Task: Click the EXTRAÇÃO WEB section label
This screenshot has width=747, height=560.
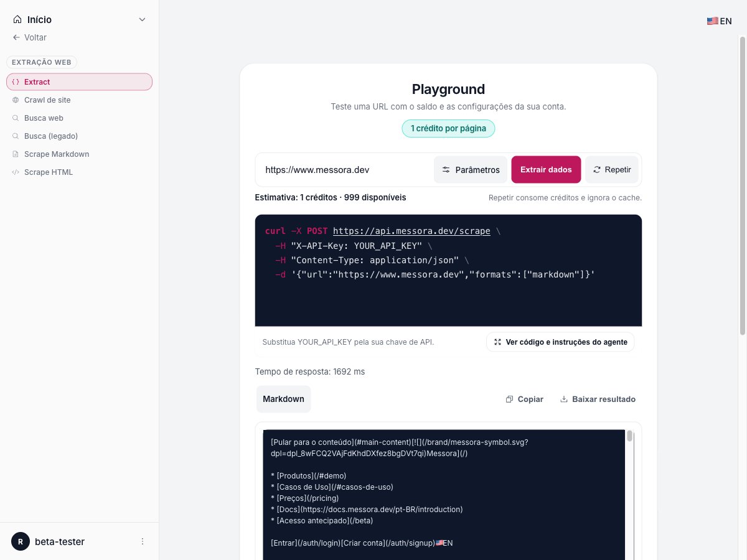Action: 42,62
